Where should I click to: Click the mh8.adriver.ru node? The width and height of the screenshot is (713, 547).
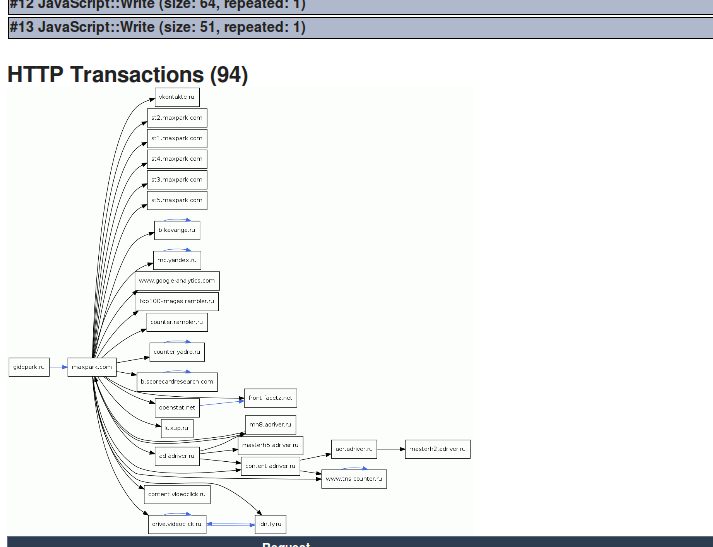point(271,425)
